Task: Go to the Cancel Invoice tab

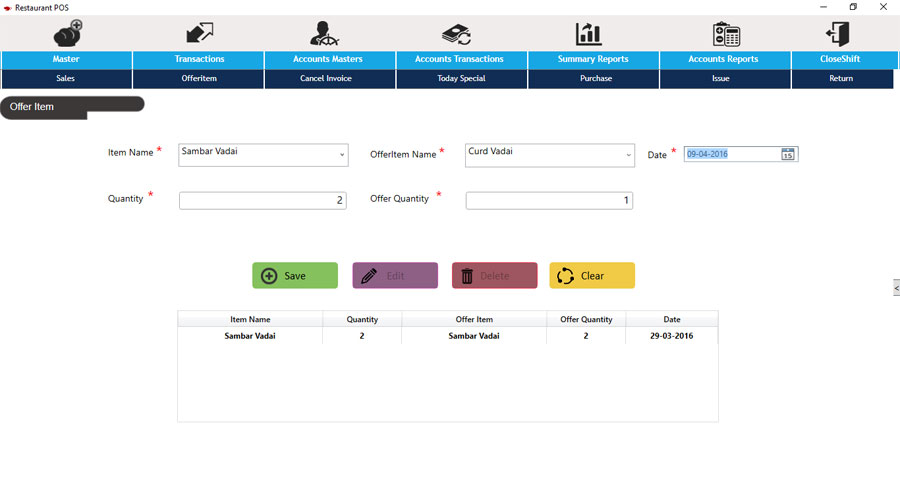Action: point(326,78)
